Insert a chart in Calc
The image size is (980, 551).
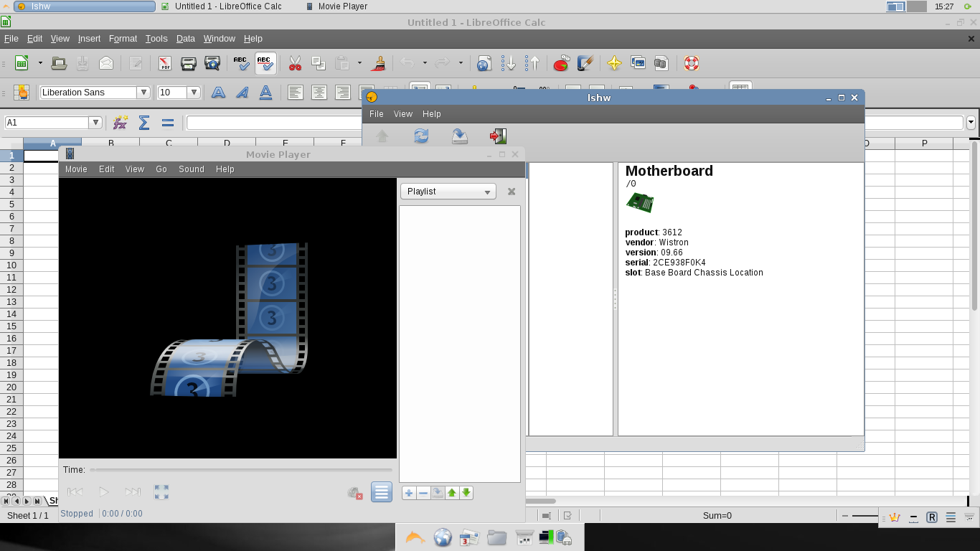coord(561,63)
